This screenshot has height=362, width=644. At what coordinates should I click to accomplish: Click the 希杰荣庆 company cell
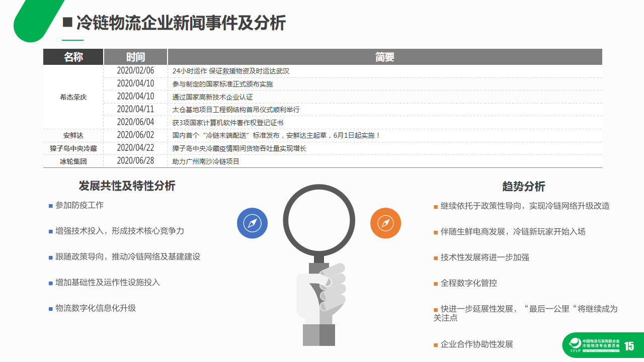point(73,97)
